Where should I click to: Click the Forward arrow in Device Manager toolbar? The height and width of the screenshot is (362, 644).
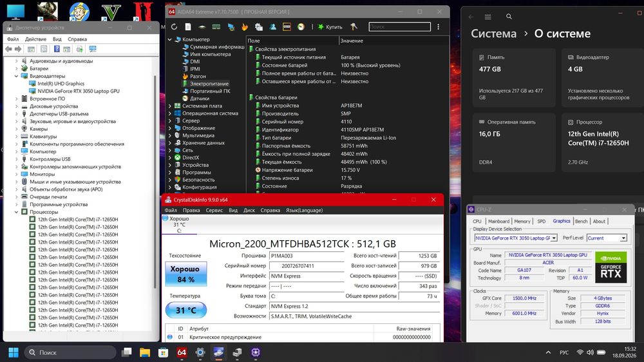(17, 49)
